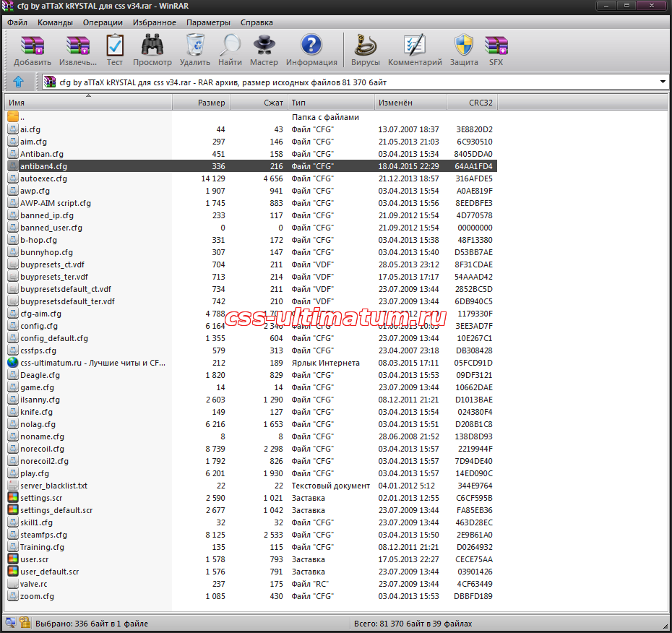Sort by Сжат column header
672x633 pixels.
(259, 103)
